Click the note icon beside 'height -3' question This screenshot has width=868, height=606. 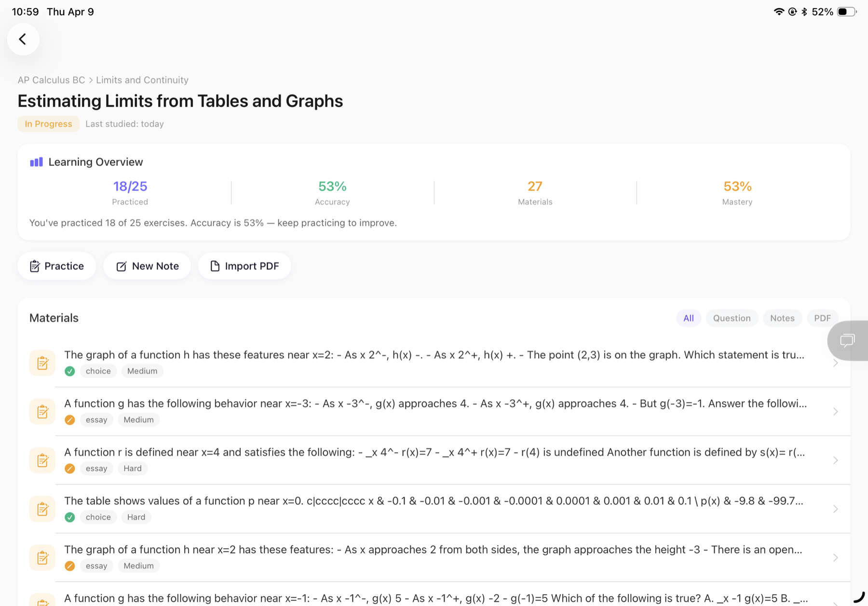42,557
